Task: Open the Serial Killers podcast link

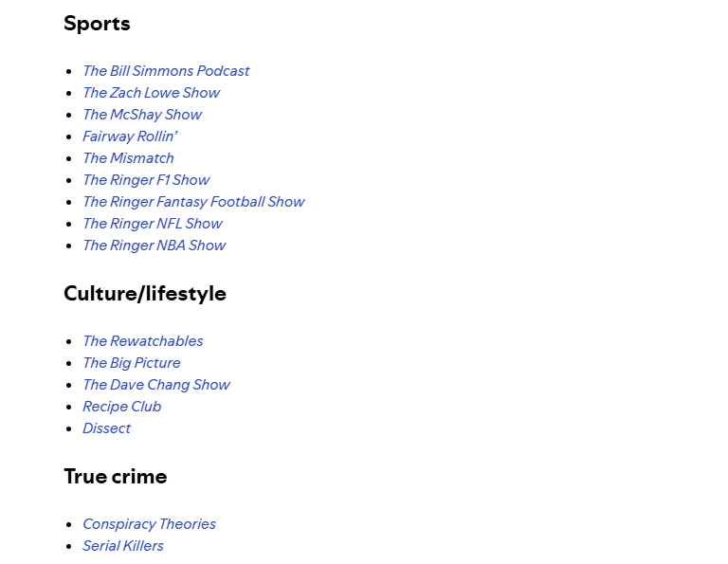Action: click(x=123, y=546)
